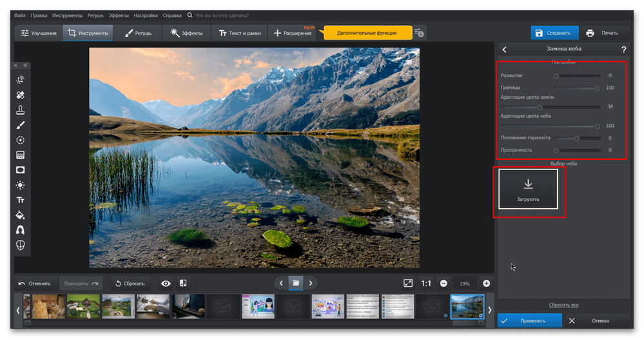Click the Отменить undo button
This screenshot has height=339, width=644.
35,284
